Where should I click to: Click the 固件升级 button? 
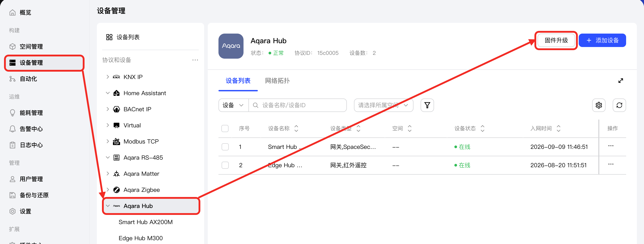pyautogui.click(x=556, y=40)
